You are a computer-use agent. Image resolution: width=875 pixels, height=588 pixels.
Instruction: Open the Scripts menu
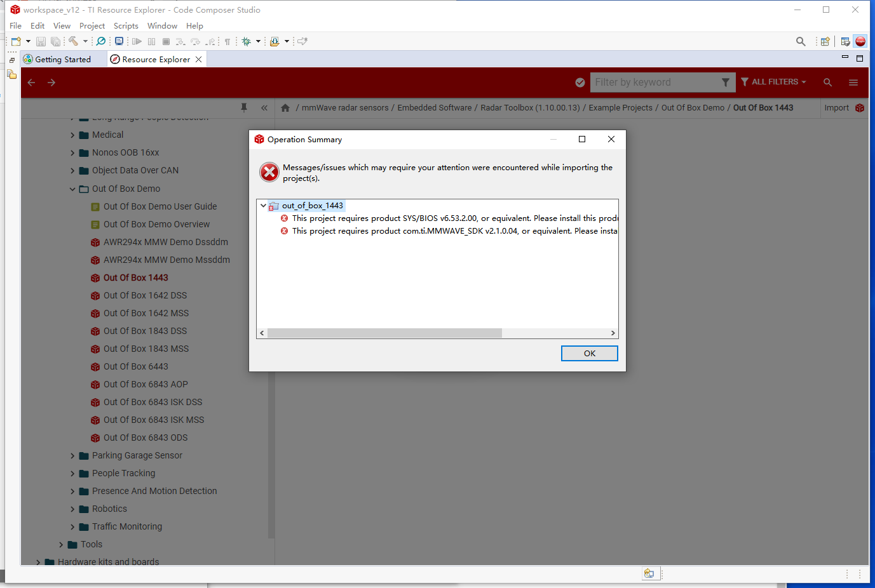tap(126, 26)
